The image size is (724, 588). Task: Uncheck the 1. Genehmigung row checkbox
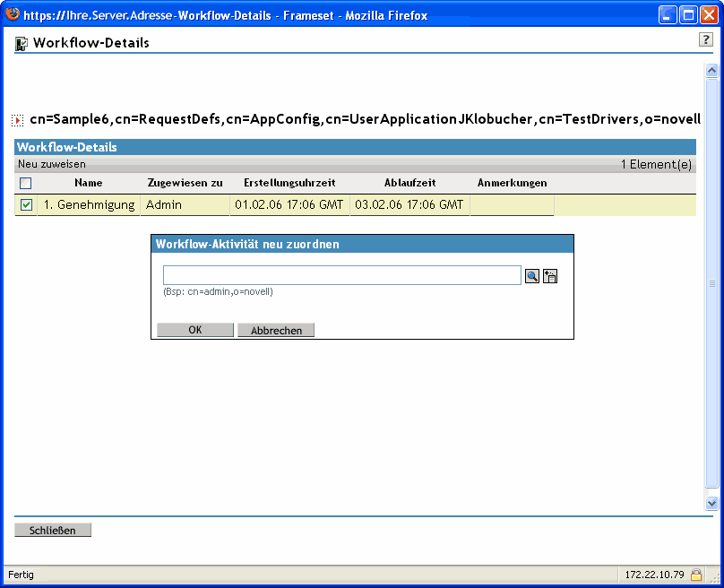(x=26, y=204)
